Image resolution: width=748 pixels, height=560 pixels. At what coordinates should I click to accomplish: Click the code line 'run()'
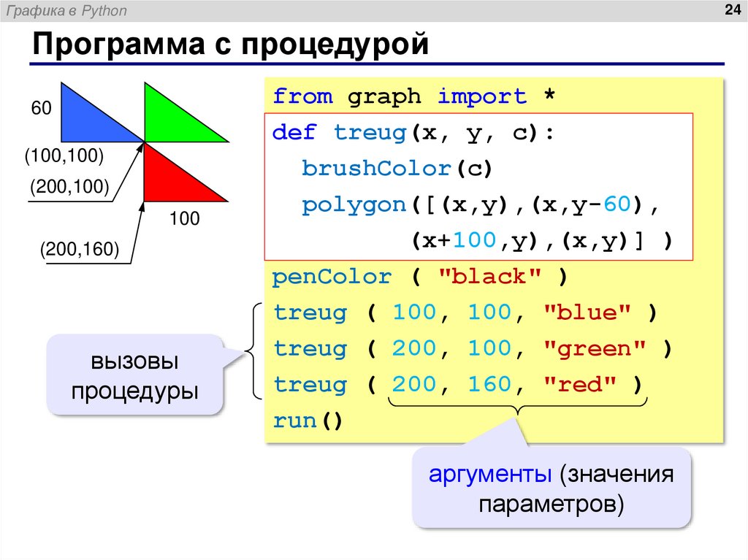tap(308, 421)
